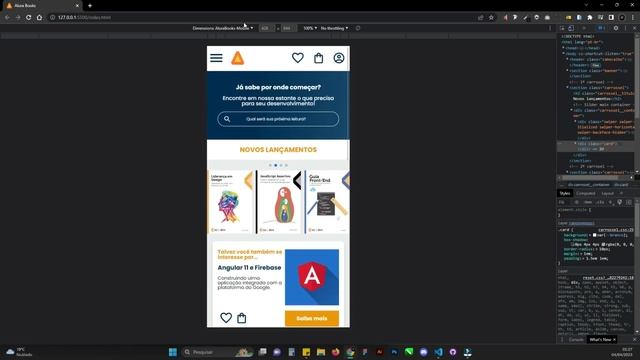640x360 pixels.
Task: Go to fourth carousel pagination dot
Action: click(286, 165)
